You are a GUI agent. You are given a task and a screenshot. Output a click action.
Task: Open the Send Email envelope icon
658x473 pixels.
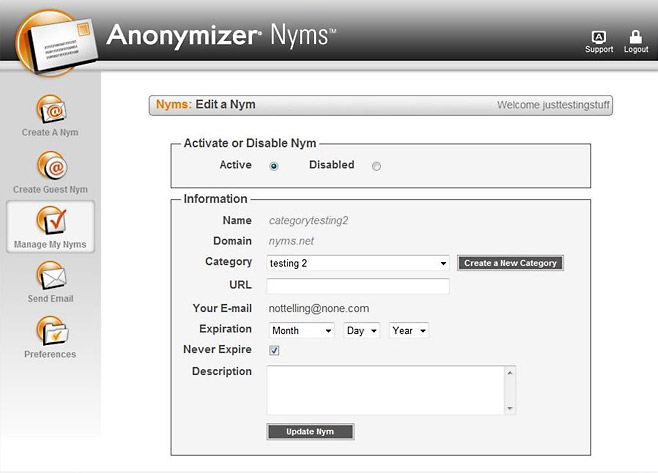point(50,275)
